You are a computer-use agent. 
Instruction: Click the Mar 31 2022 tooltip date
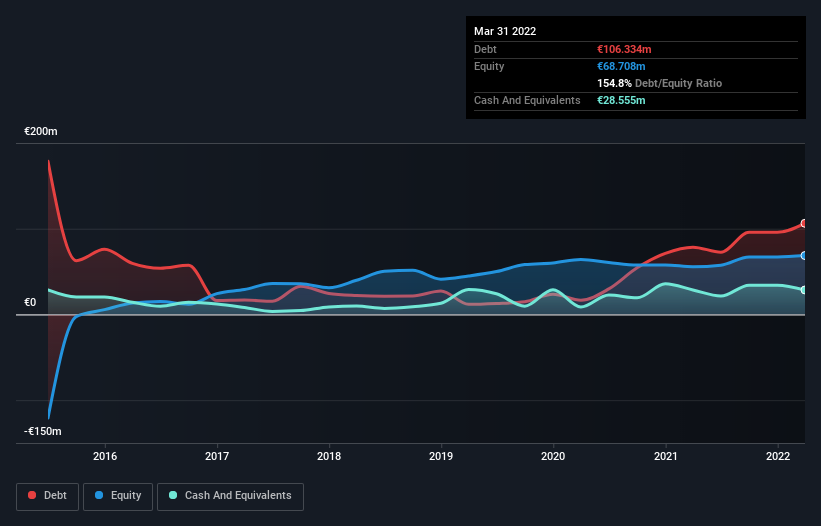click(505, 31)
